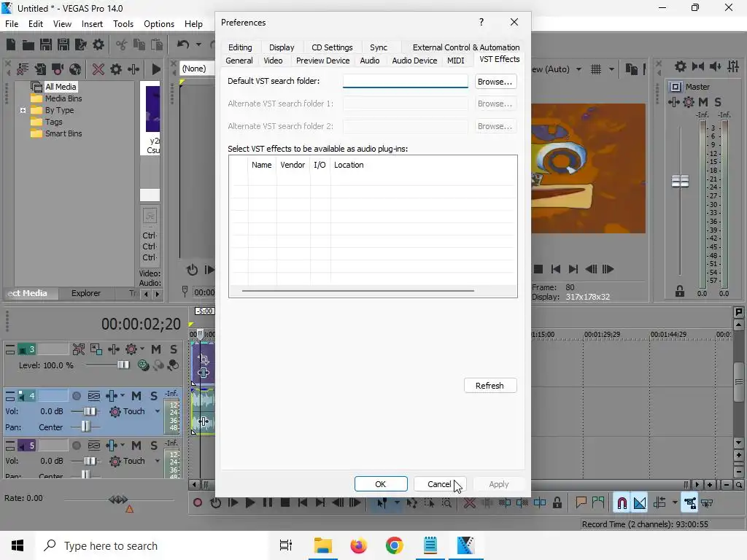Click the Default VST search folder field
Image resolution: width=747 pixels, height=560 pixels.
click(x=406, y=81)
